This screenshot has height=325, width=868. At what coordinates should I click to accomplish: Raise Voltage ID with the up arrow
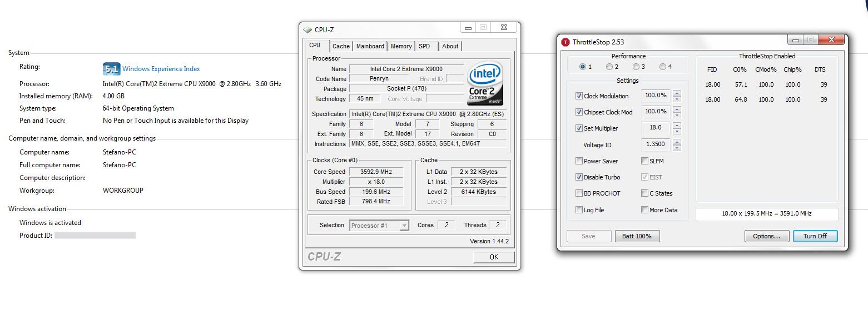(677, 142)
